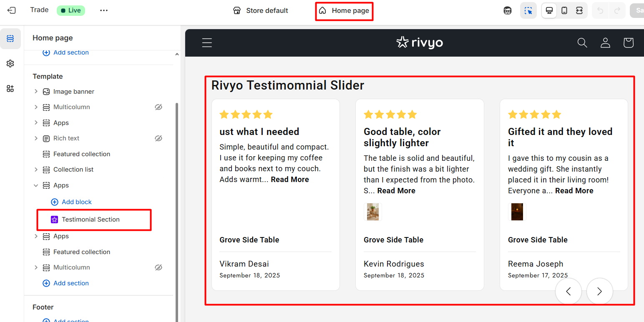Select the Collection list icon
This screenshot has height=322, width=644.
(x=46, y=170)
